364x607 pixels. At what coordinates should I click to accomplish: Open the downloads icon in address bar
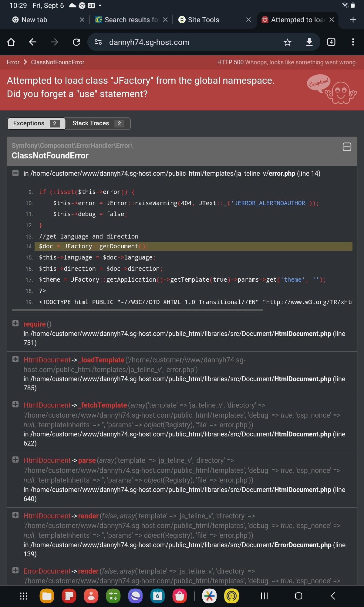[x=309, y=42]
